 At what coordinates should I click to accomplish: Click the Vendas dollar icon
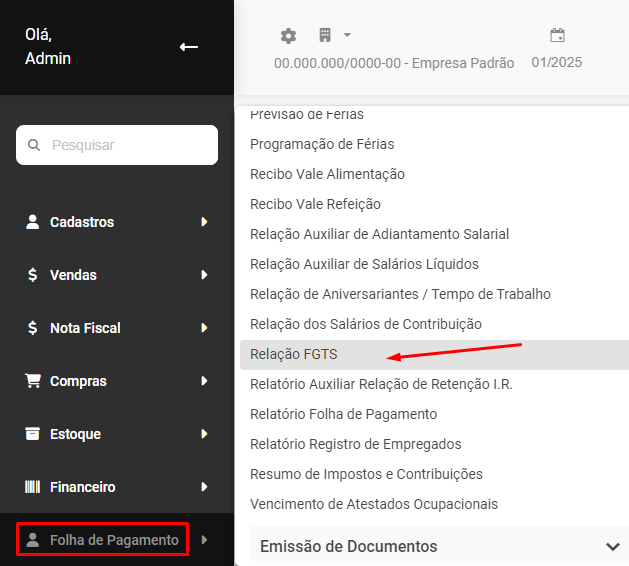tap(32, 275)
